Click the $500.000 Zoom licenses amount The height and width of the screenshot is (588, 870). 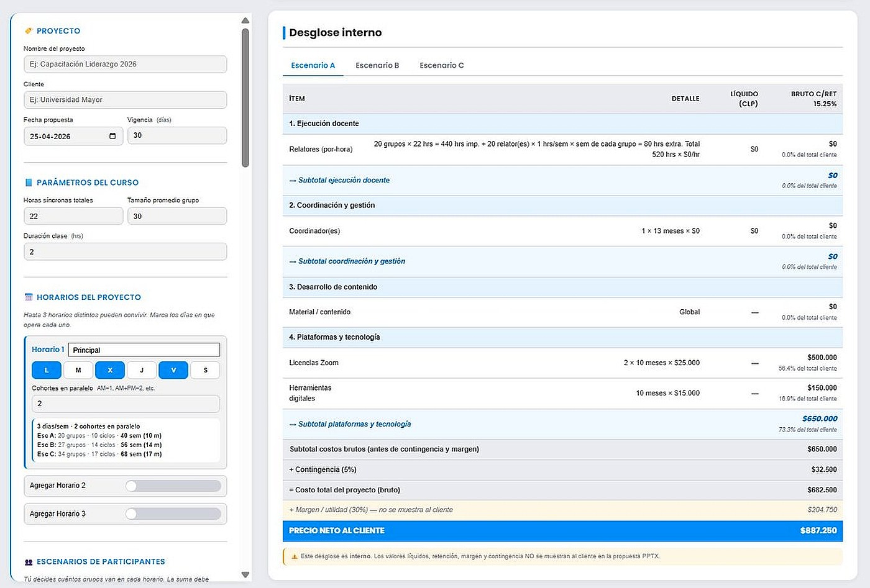click(x=822, y=358)
